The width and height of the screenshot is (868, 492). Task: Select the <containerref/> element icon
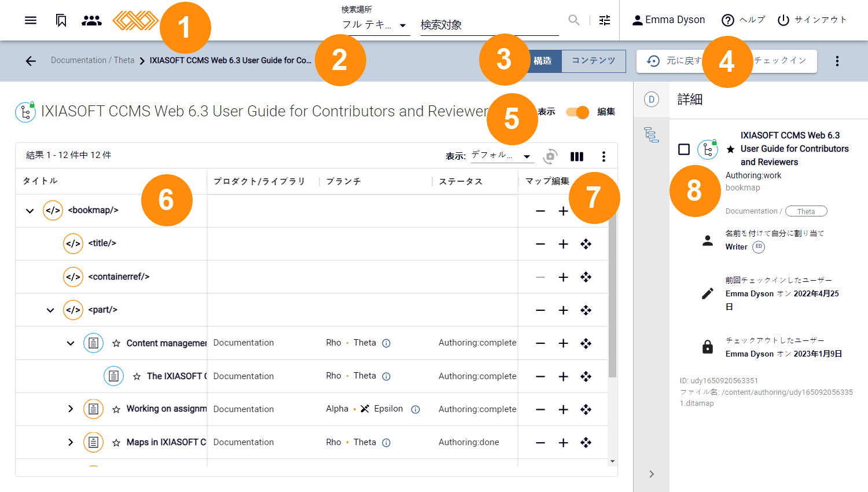pos(73,277)
